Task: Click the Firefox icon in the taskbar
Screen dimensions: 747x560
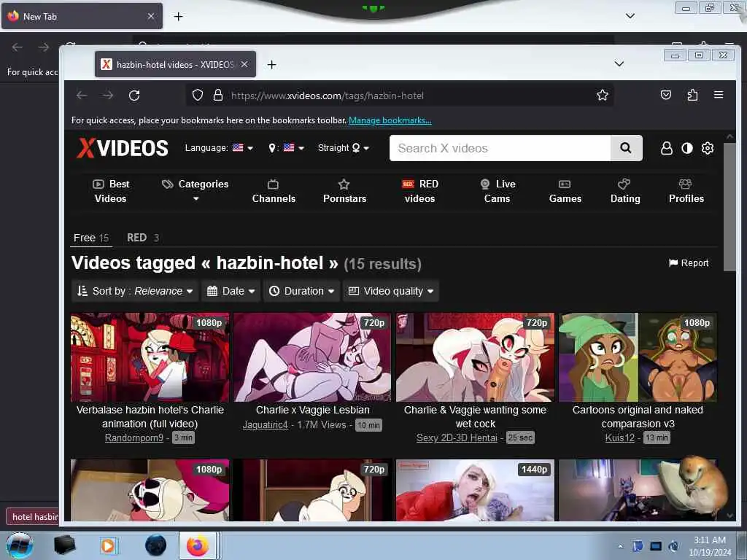Action: 198,545
